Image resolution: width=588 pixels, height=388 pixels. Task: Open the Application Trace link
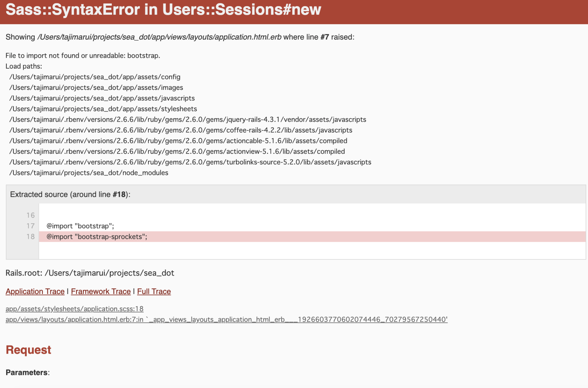click(35, 291)
